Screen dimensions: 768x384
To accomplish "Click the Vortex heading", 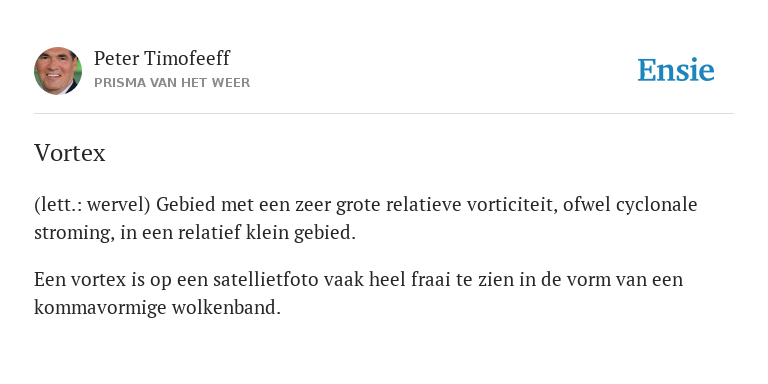I will pyautogui.click(x=70, y=153).
